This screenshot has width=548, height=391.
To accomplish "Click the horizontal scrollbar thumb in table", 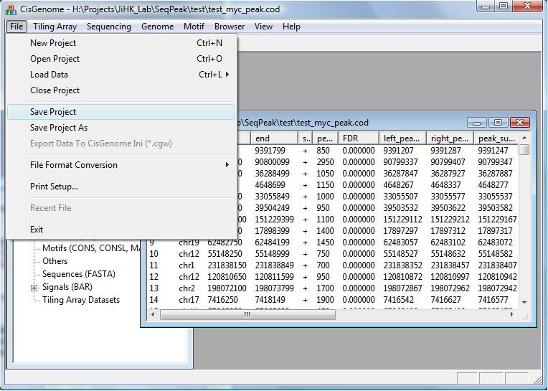I will click(247, 315).
